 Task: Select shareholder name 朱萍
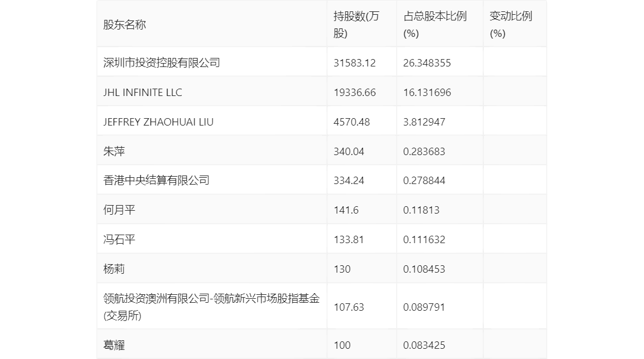(114, 152)
